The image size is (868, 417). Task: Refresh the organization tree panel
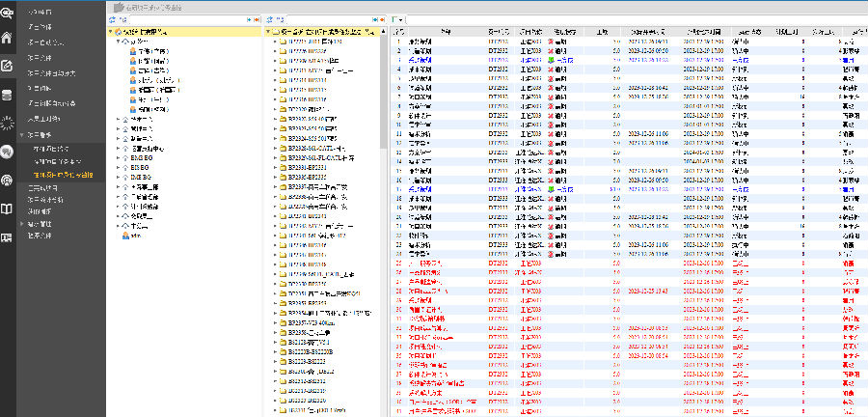pyautogui.click(x=113, y=19)
